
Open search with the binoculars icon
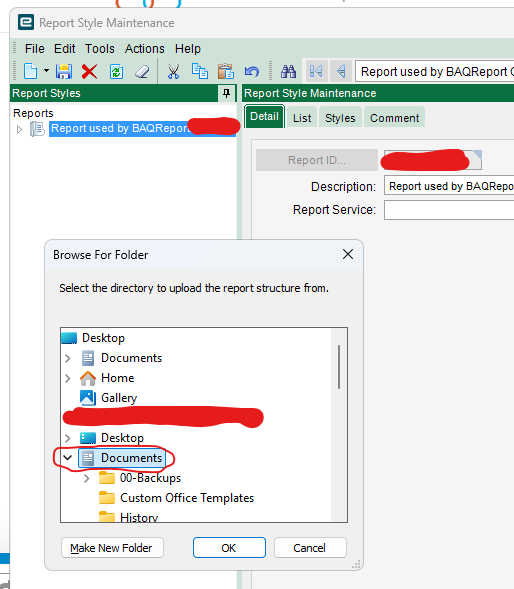pos(289,71)
